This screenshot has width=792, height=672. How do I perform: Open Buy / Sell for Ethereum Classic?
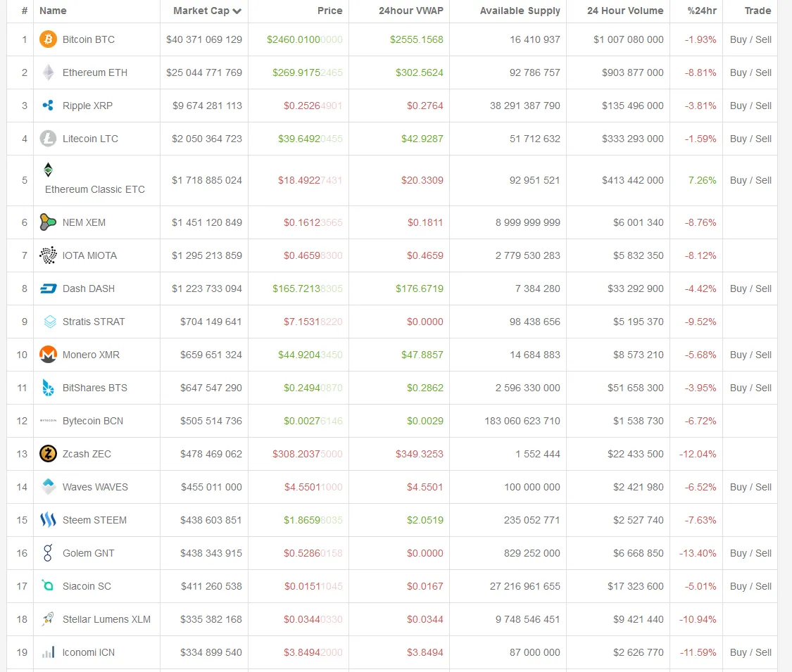click(750, 180)
